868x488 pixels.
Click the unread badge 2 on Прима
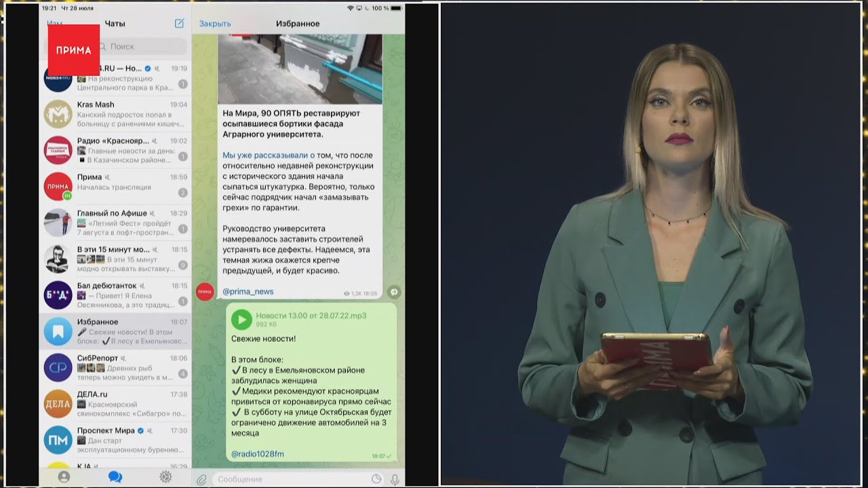[x=182, y=192]
